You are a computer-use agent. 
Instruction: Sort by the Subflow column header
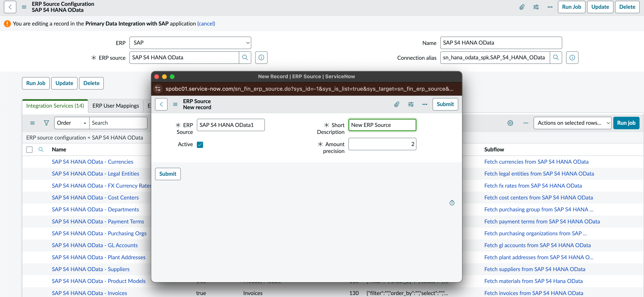(494, 149)
